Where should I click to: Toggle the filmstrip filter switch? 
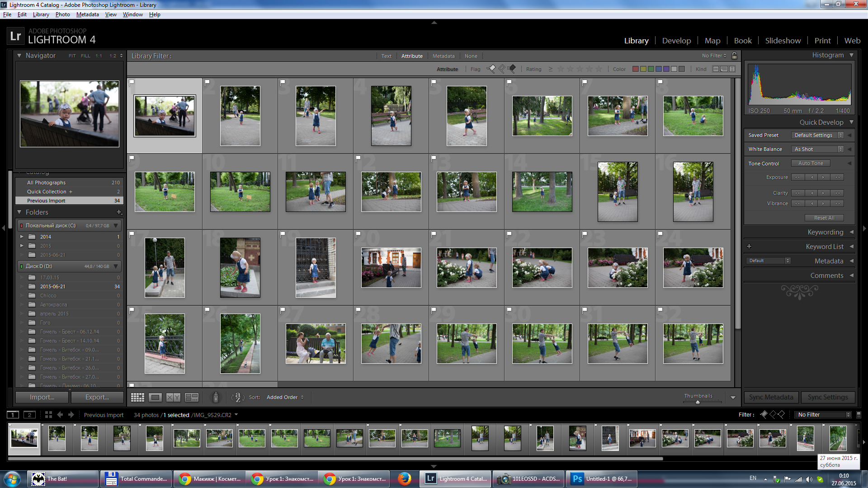[x=859, y=415]
